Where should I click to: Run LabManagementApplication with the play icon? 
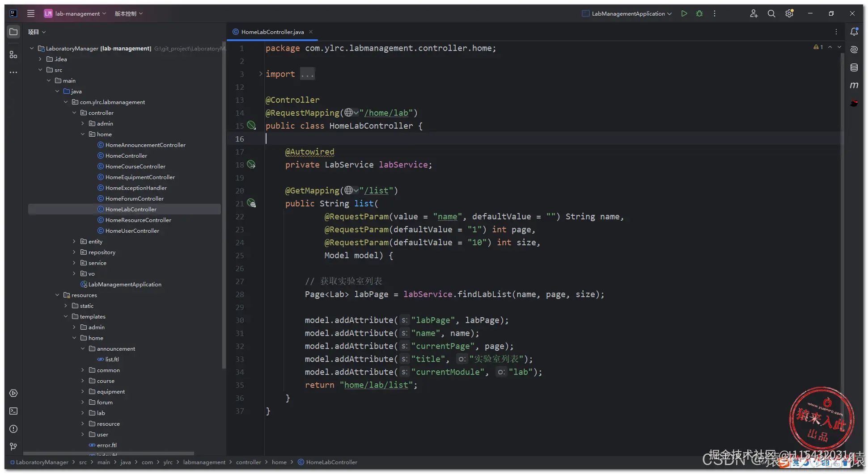tap(684, 13)
